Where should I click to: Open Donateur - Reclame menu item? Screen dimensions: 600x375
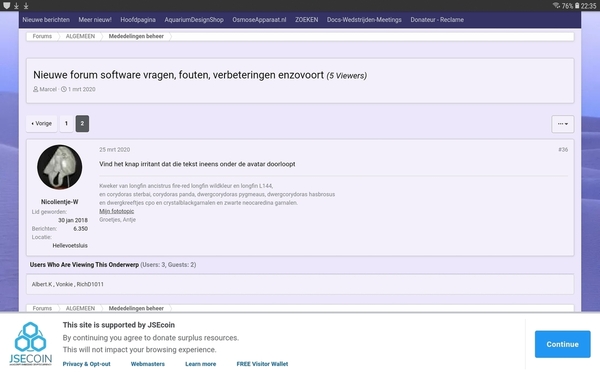[437, 20]
